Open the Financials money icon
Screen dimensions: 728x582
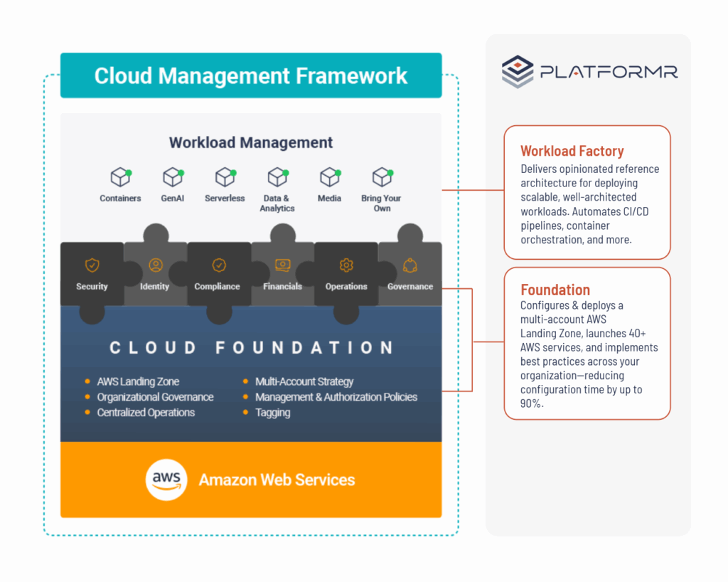282,265
